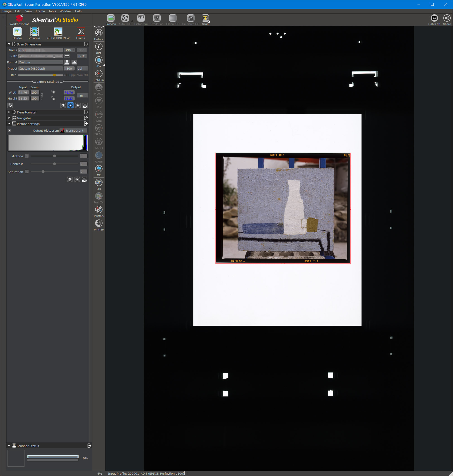Open the Auto CCR tool
This screenshot has width=453, height=476.
(125, 19)
